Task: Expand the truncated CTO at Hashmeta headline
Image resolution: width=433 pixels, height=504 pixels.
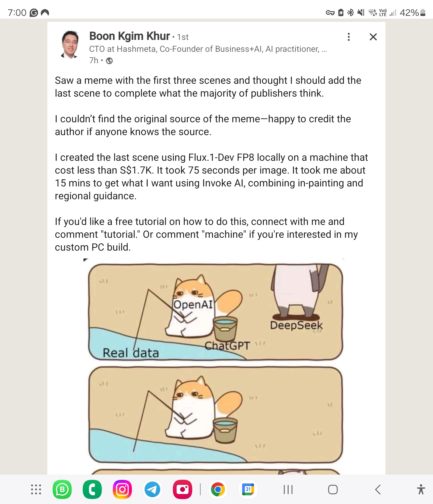Action: point(208,49)
